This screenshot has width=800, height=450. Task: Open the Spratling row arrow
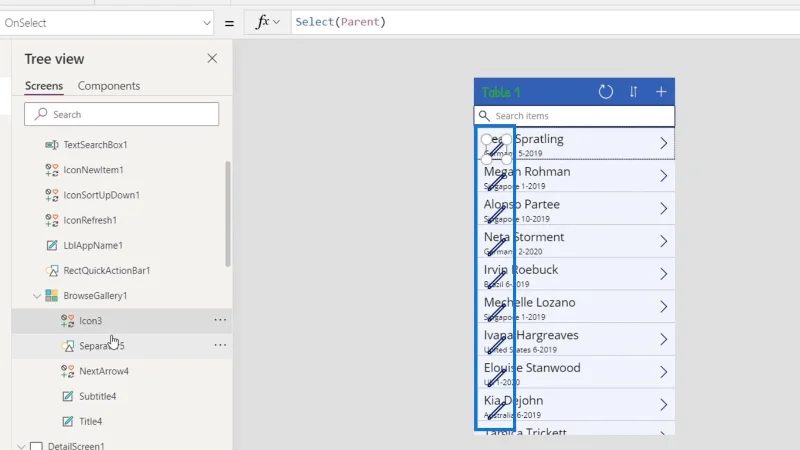(x=663, y=143)
